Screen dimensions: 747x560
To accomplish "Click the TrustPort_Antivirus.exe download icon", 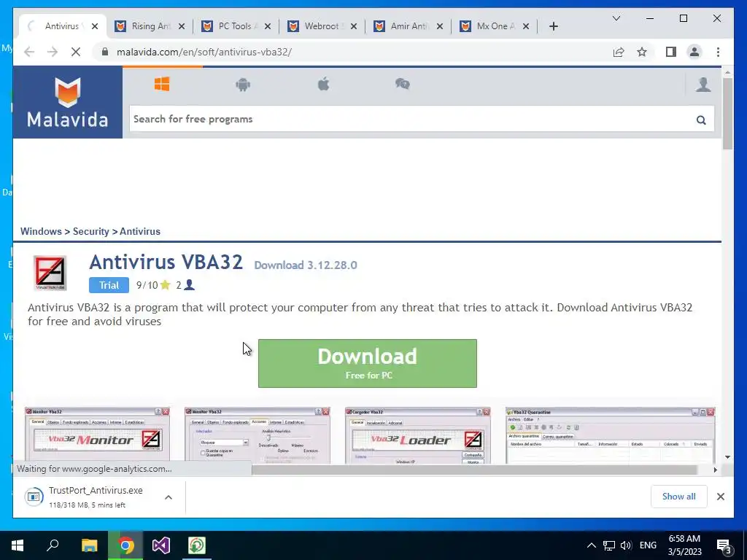I will (x=34, y=497).
